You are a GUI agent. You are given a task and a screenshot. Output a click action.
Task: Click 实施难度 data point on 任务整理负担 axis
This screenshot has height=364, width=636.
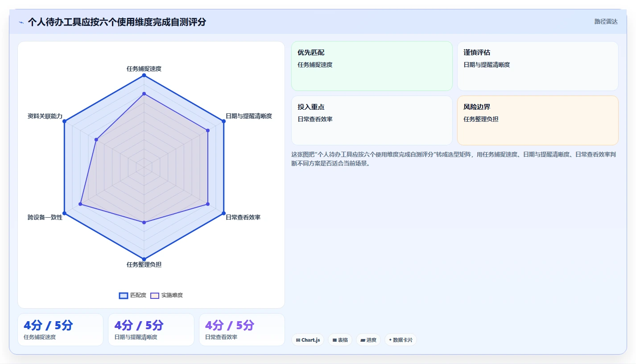click(144, 222)
